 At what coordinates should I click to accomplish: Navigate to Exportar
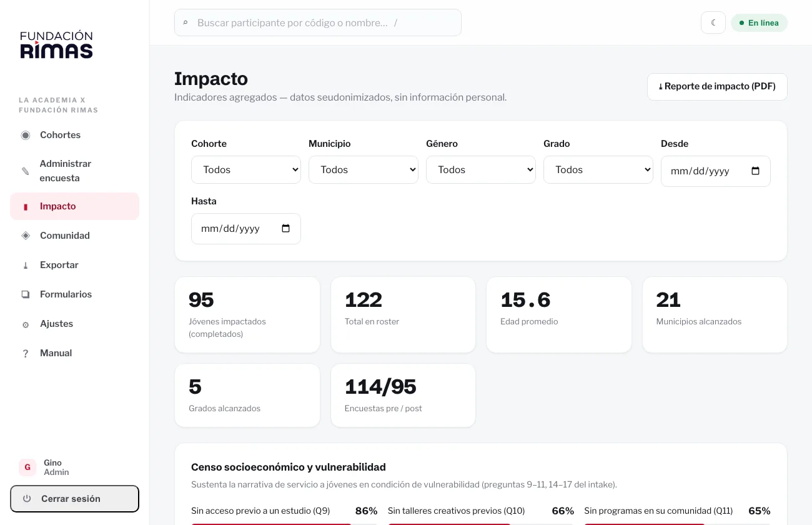coord(74,265)
